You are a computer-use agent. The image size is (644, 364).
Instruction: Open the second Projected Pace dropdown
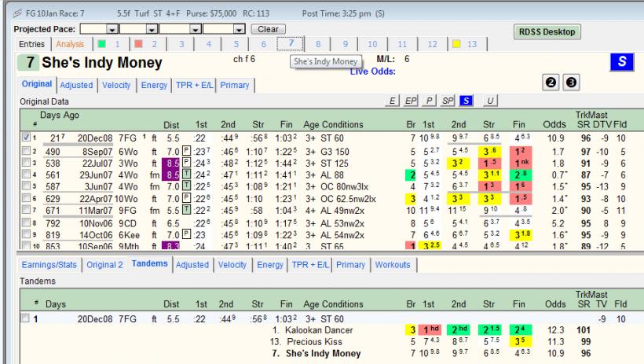click(152, 29)
